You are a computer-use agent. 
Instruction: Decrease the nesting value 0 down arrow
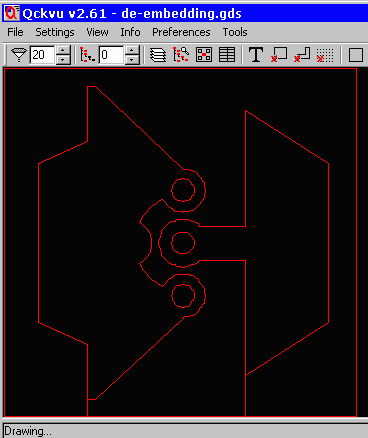132,59
